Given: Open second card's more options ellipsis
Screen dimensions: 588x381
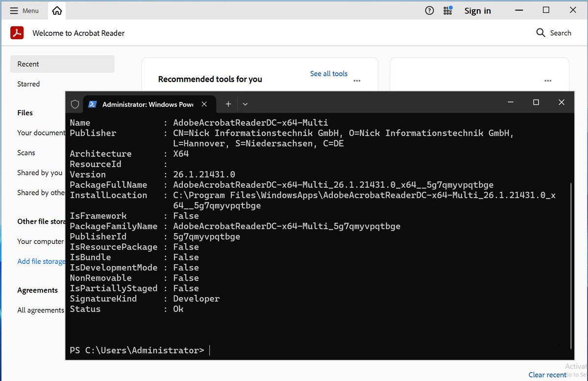Looking at the screenshot, I should click(x=548, y=80).
